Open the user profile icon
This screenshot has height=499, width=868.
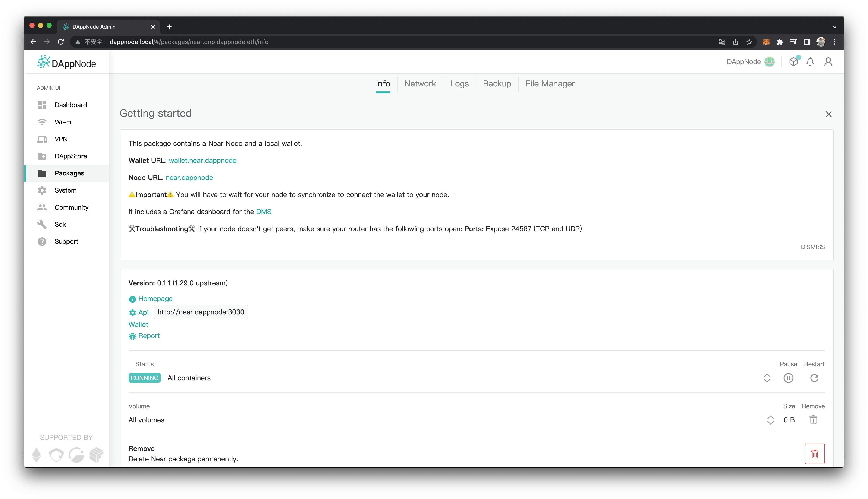828,62
